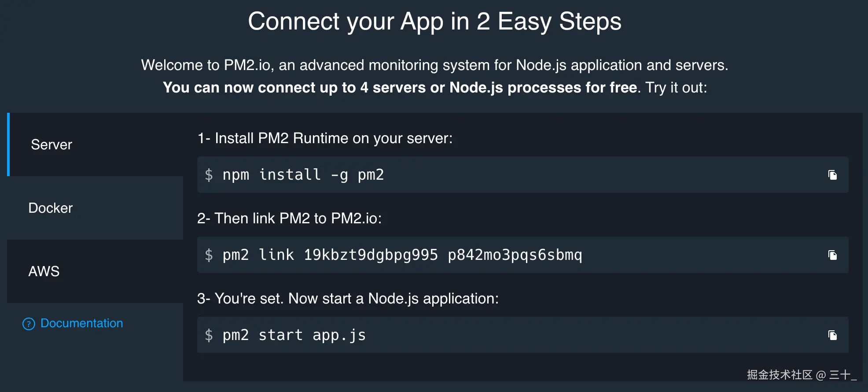Select the Server tab
This screenshot has height=392, width=868.
point(95,144)
